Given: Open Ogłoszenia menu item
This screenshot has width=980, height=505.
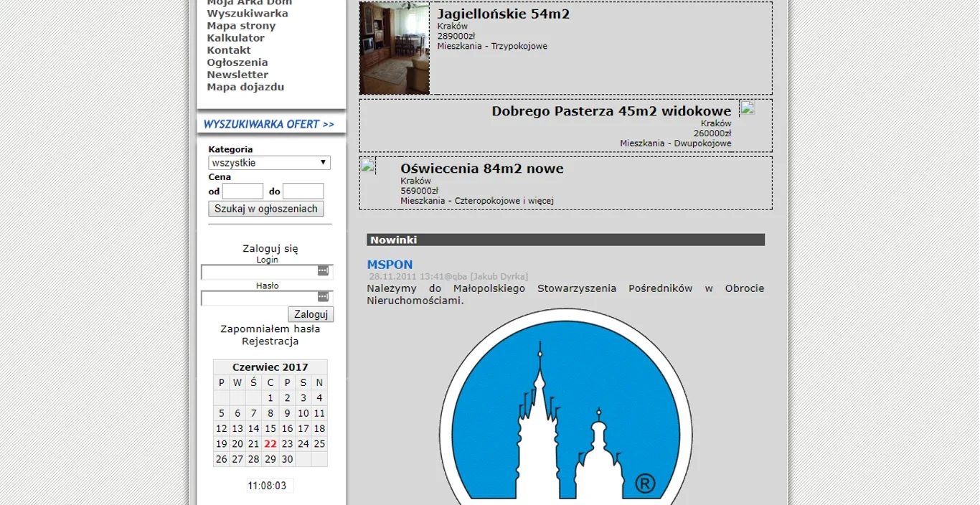Looking at the screenshot, I should [237, 62].
